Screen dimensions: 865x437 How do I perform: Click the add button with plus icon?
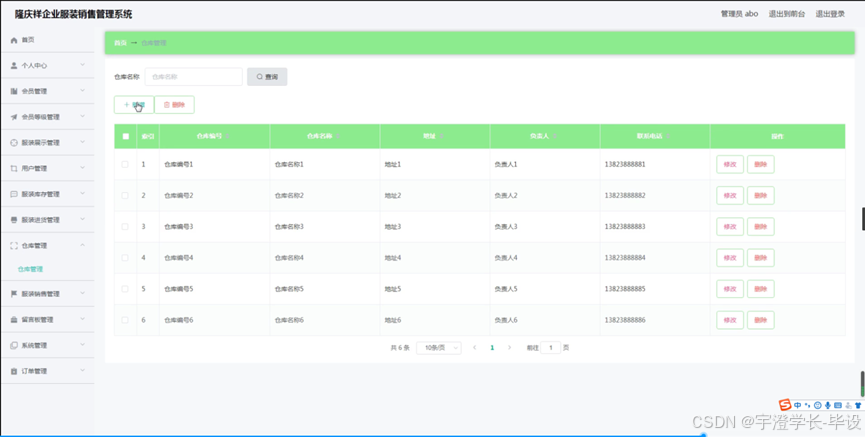pos(134,105)
